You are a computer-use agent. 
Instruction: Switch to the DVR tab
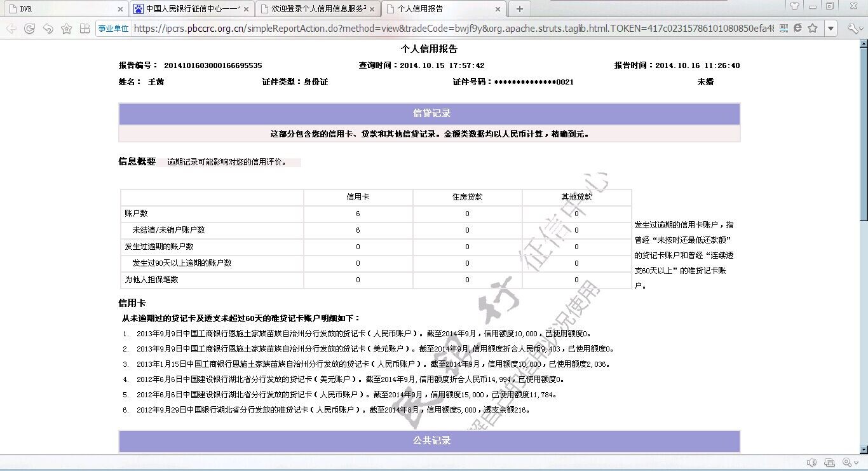pyautogui.click(x=64, y=9)
